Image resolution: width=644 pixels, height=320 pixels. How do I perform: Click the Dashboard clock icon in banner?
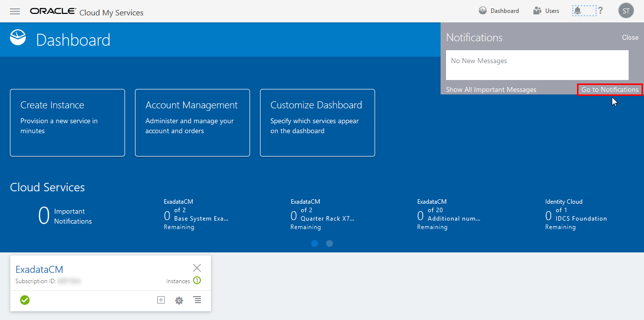click(18, 38)
